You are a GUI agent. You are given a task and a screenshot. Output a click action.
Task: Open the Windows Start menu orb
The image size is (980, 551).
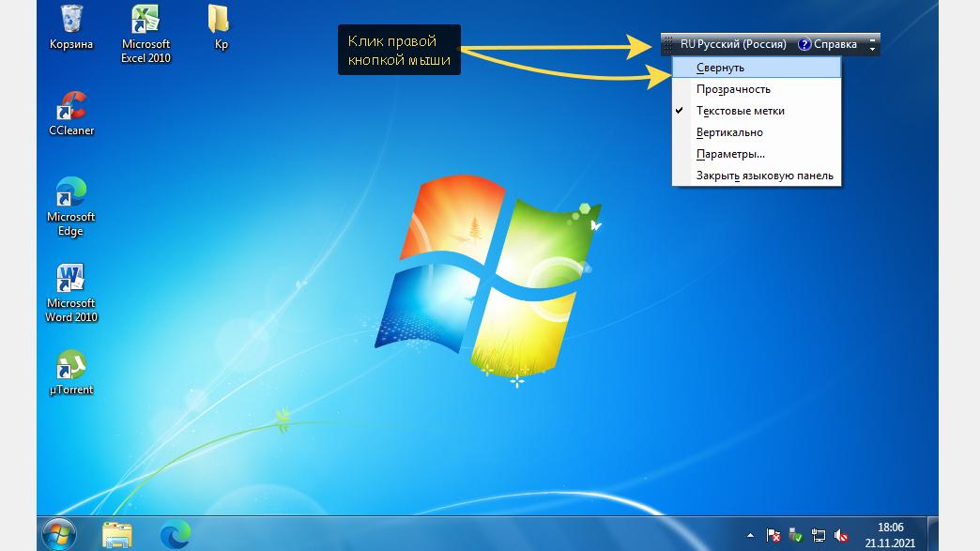point(59,534)
